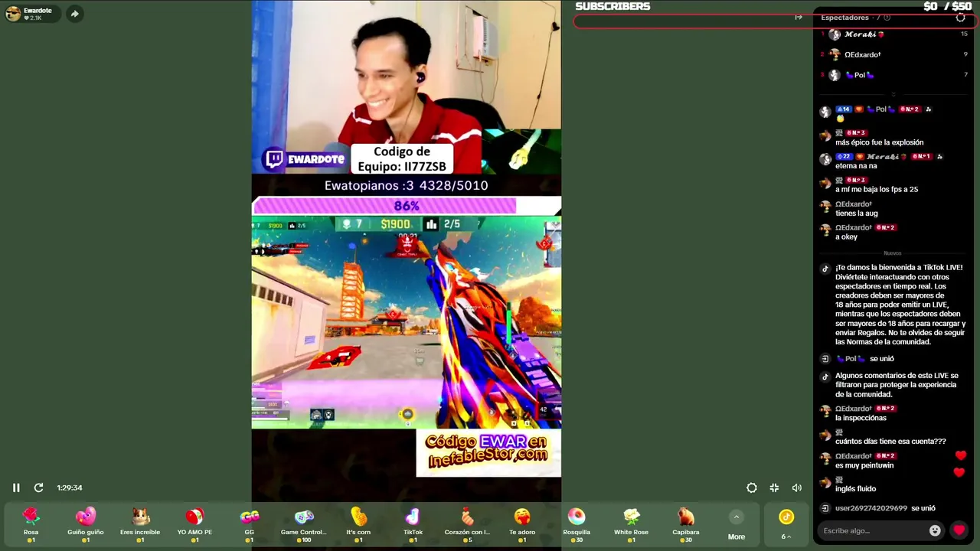Click comment 'es muy peintuwin'
Screen dimensions: 980x551
[864, 465]
